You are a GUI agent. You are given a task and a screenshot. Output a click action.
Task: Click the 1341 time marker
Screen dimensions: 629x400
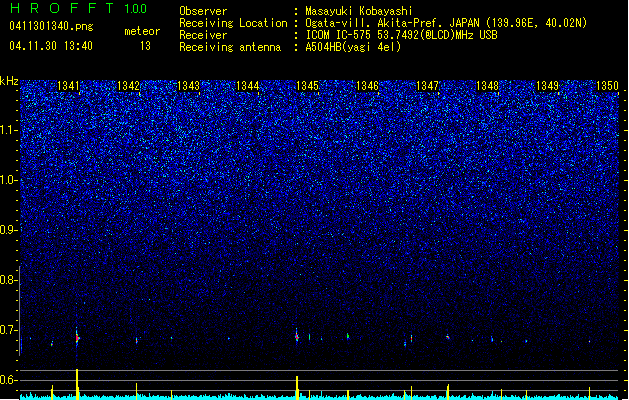pos(68,86)
